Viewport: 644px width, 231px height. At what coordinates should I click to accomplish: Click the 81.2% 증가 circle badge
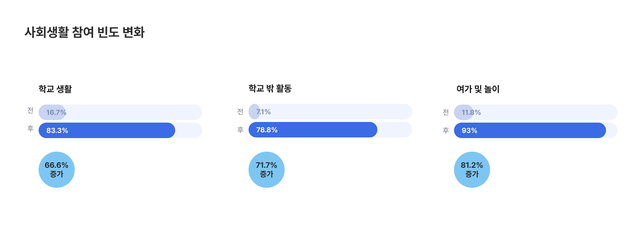tap(472, 170)
